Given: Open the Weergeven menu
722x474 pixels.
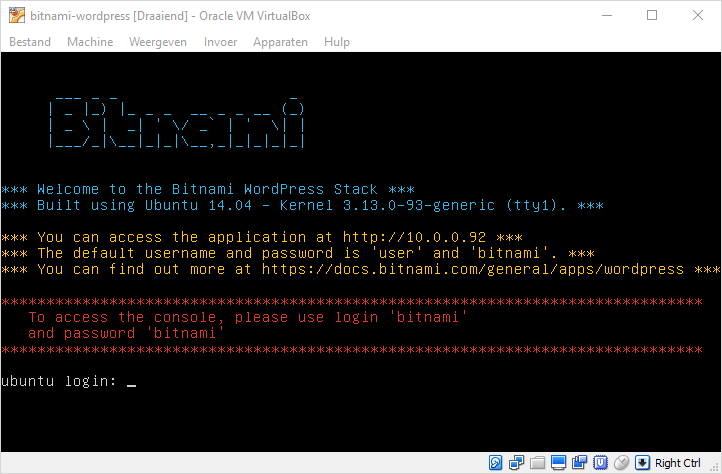Looking at the screenshot, I should 158,42.
